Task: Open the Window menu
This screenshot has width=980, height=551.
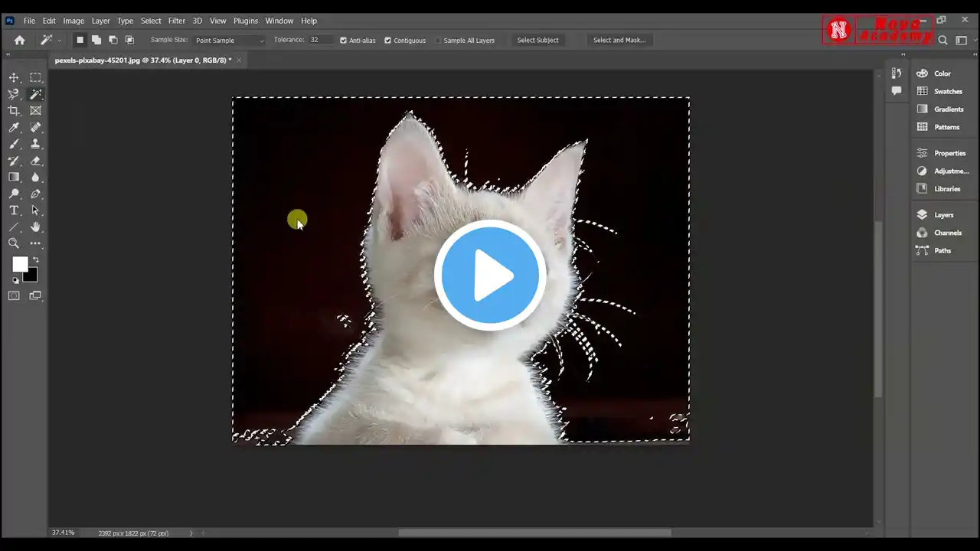Action: point(279,21)
